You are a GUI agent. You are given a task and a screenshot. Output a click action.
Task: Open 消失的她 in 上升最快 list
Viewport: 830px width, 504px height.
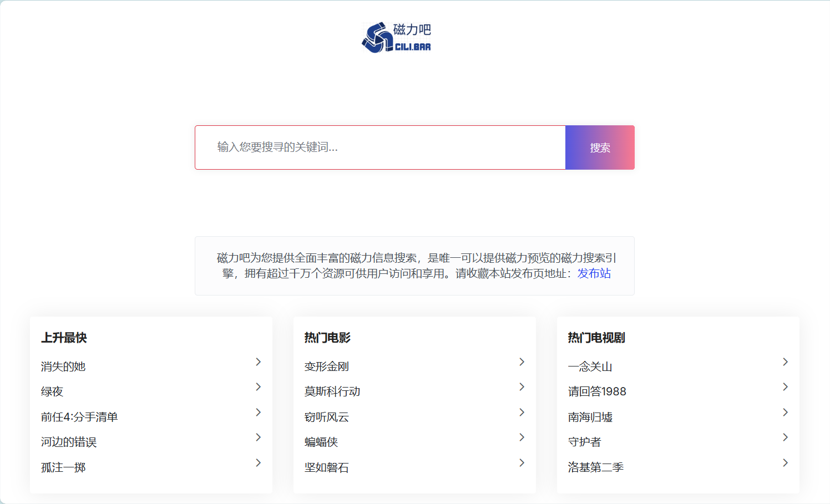pos(63,366)
